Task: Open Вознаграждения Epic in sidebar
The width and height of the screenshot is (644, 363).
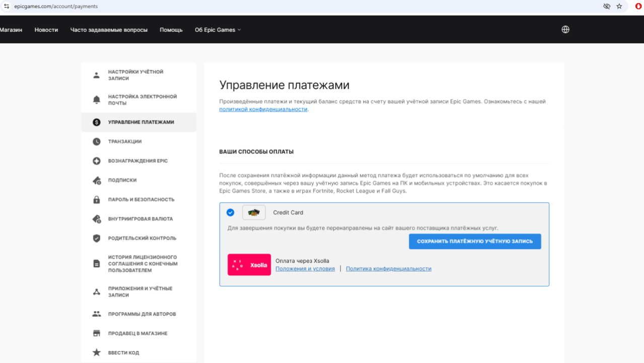Action: click(139, 161)
